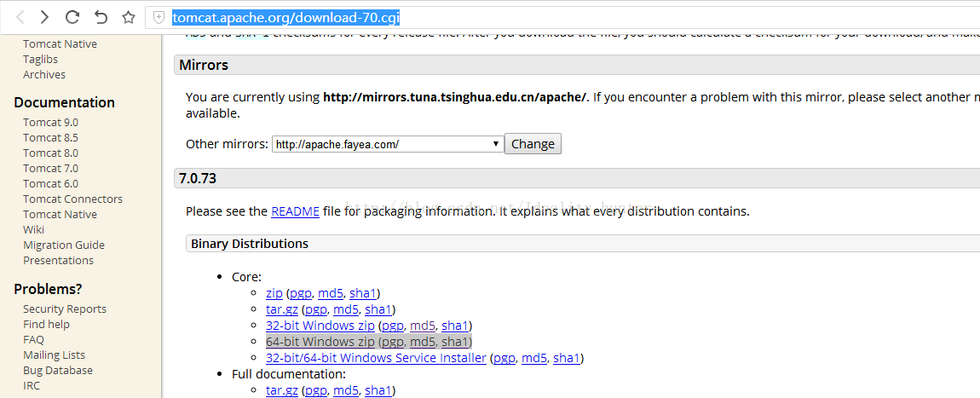Download the Core tar.gz distribution

[282, 309]
